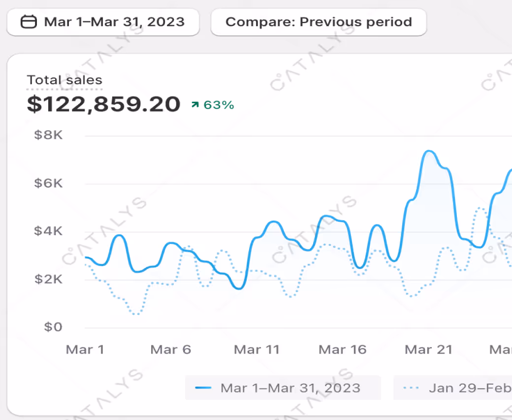This screenshot has height=420, width=512.
Task: Click the $6K y-axis label
Action: click(x=48, y=183)
